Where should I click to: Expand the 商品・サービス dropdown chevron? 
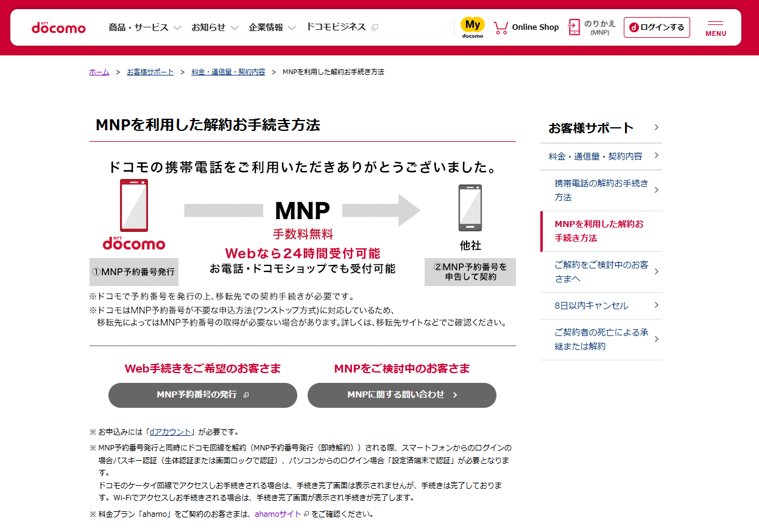pyautogui.click(x=177, y=28)
